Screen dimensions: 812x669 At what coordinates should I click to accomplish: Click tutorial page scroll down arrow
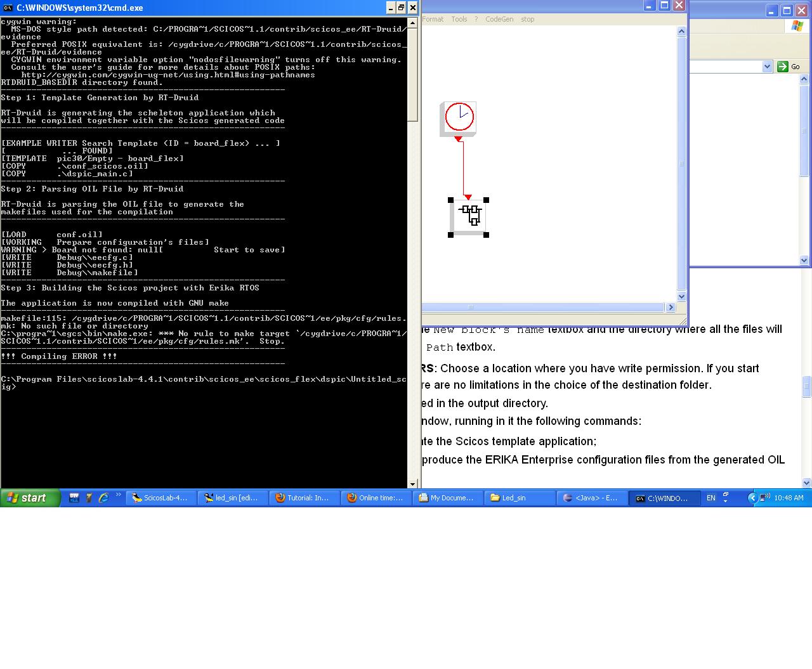(807, 483)
